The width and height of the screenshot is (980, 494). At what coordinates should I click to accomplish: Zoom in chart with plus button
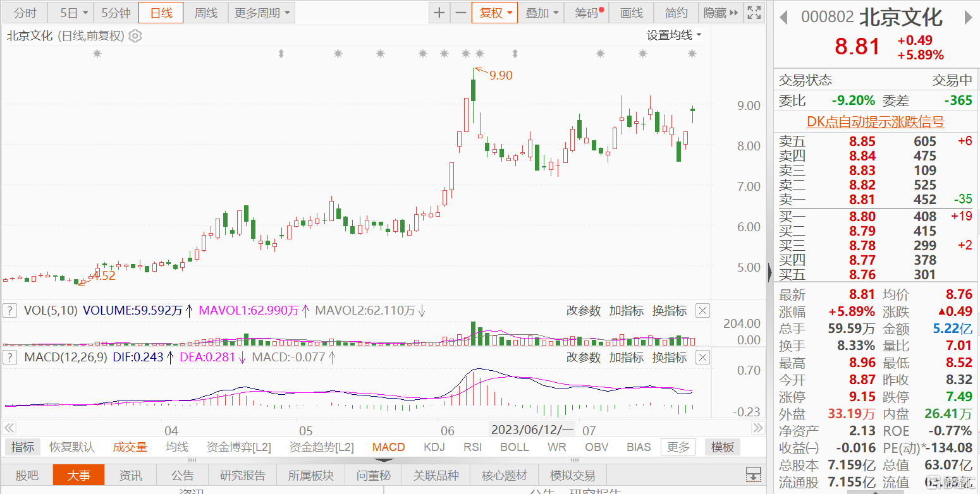coord(439,13)
